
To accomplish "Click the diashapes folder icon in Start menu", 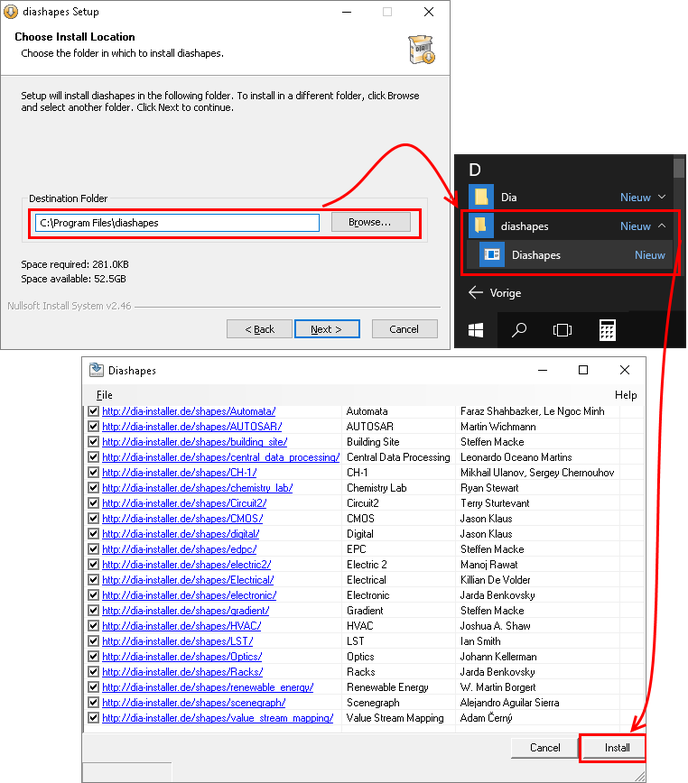I will 481,226.
